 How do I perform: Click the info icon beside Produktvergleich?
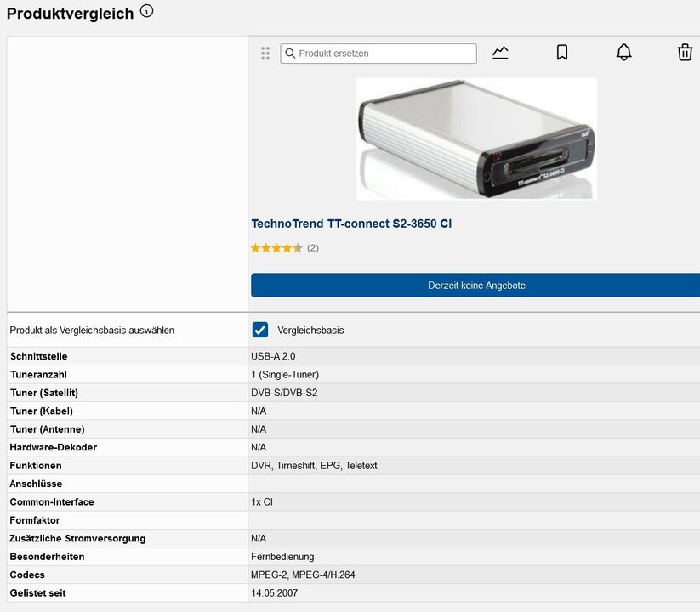(147, 12)
